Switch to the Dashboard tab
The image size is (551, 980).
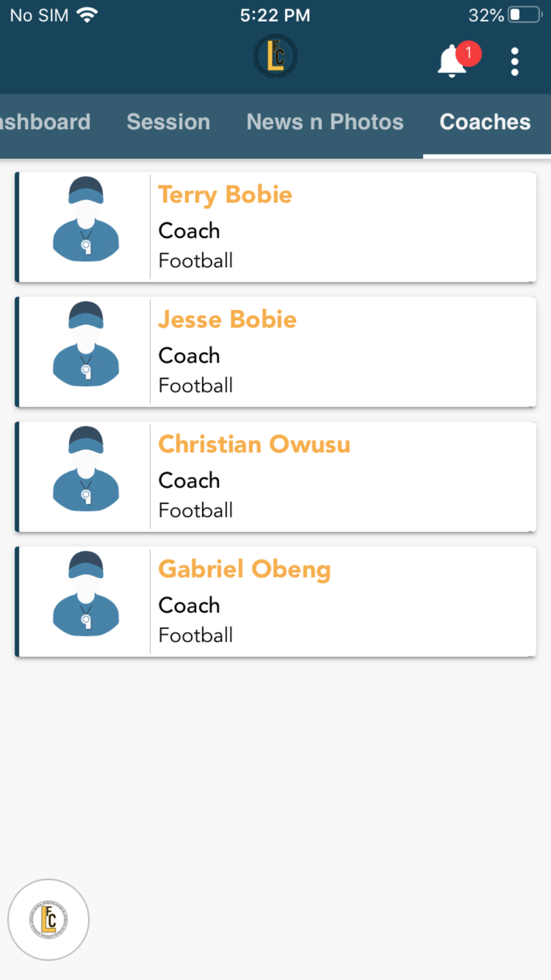click(45, 122)
